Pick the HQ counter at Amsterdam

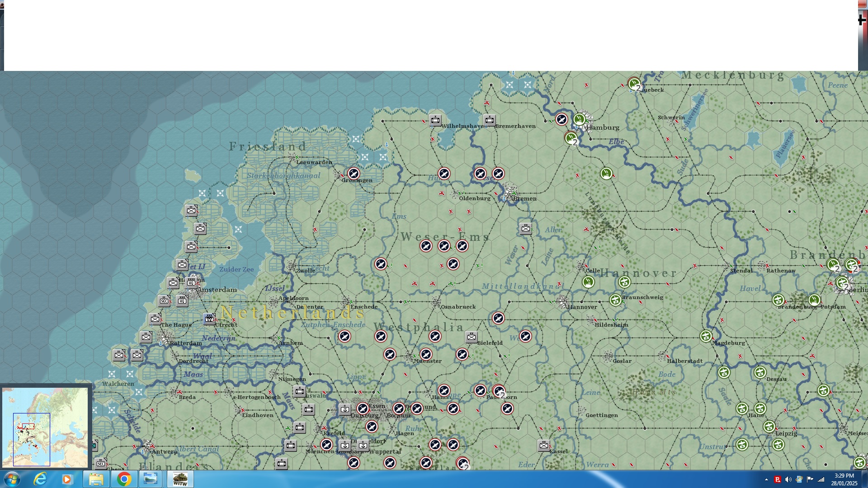click(x=191, y=282)
